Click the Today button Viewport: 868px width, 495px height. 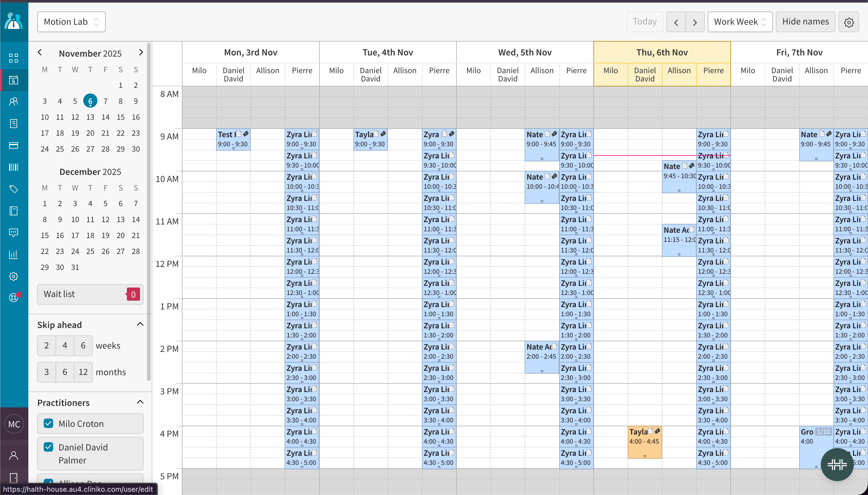coord(645,22)
